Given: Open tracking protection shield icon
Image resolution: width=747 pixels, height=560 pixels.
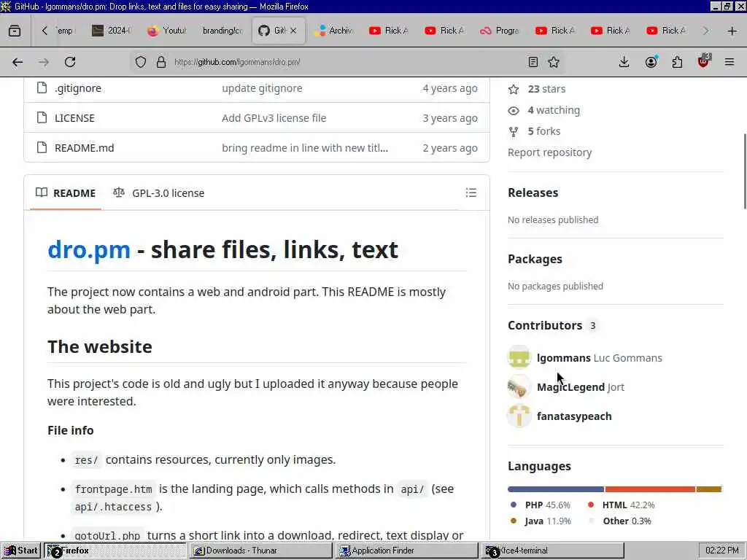Looking at the screenshot, I should click(x=141, y=62).
